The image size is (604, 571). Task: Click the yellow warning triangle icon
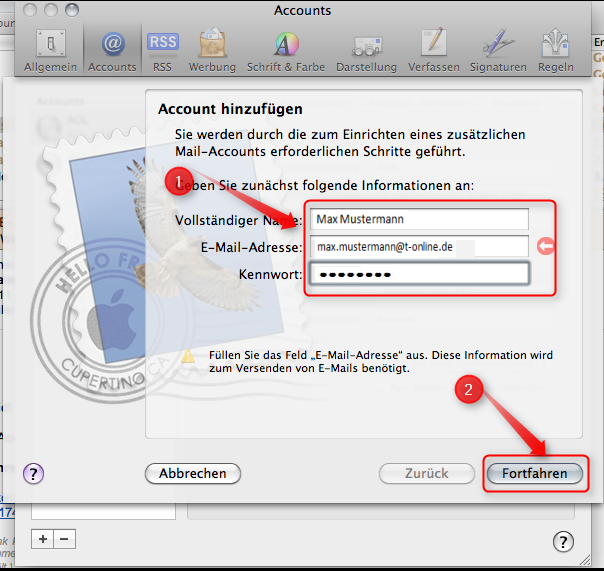(188, 356)
